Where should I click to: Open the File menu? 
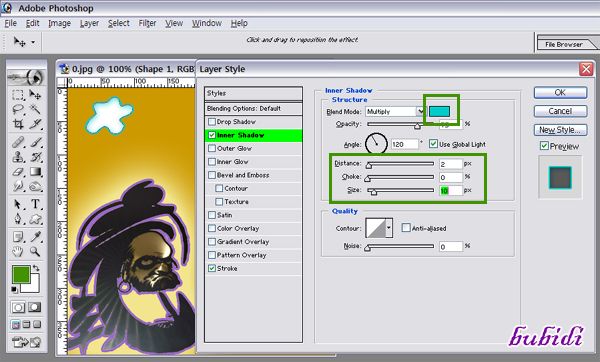tap(10, 23)
